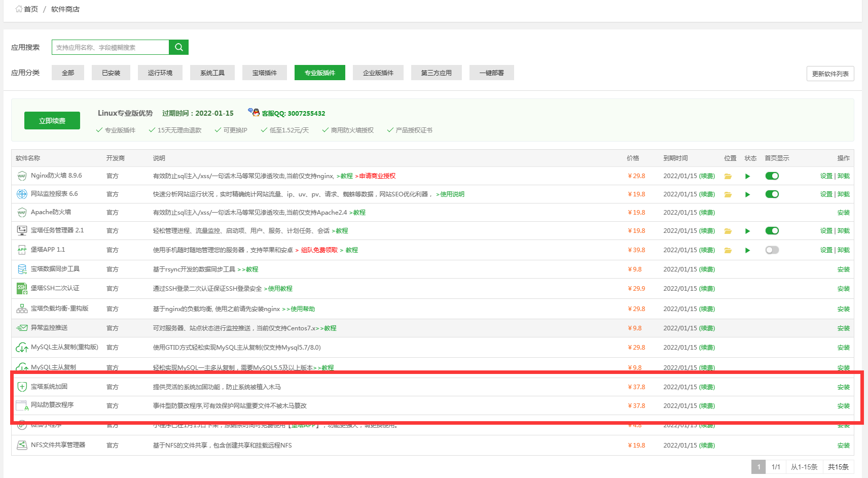Open the 堡塔APP folder location
868x478 pixels.
coord(728,250)
